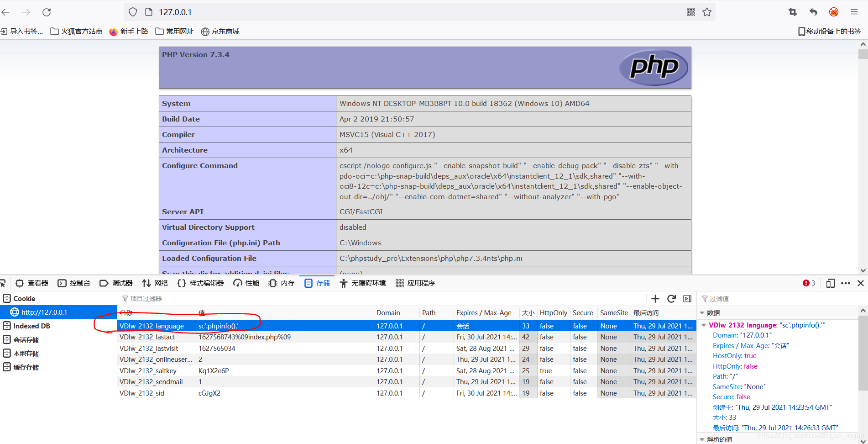Collapse the VDIw_2132_language detail node
This screenshot has height=444, width=868.
[x=704, y=325]
